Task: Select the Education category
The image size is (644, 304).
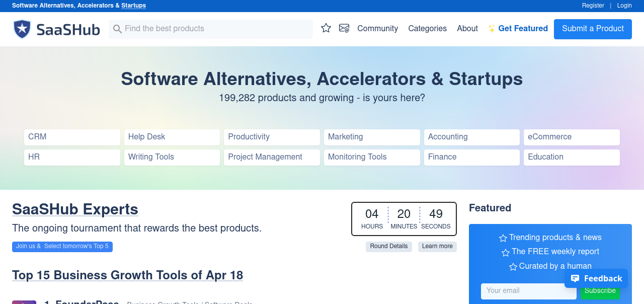Action: coord(572,157)
